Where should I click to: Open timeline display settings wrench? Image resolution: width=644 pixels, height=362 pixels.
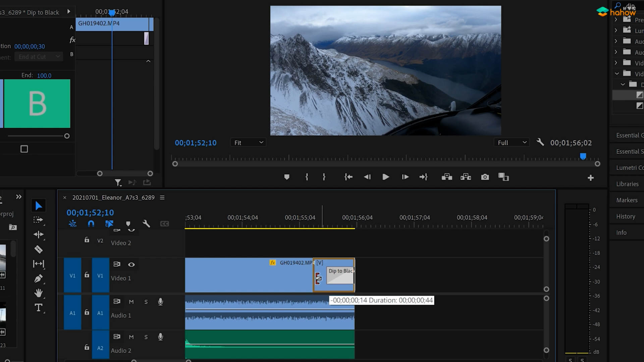click(146, 224)
